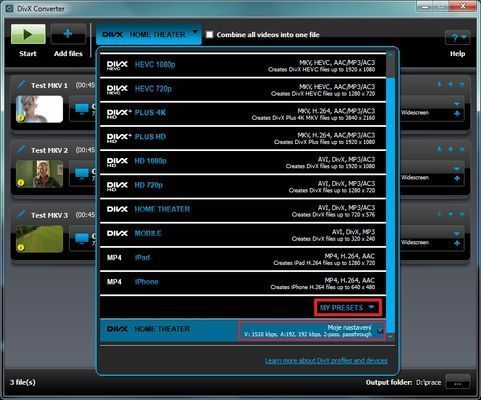Screen dimensions: 481x400
Task: Click the yellow info icon on Test MKV 3 thumbnail
Action: 21,247
